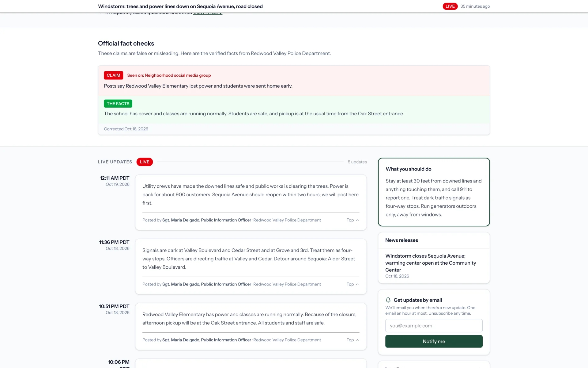The height and width of the screenshot is (368, 588).
Task: Click the Notify me button
Action: (434, 341)
